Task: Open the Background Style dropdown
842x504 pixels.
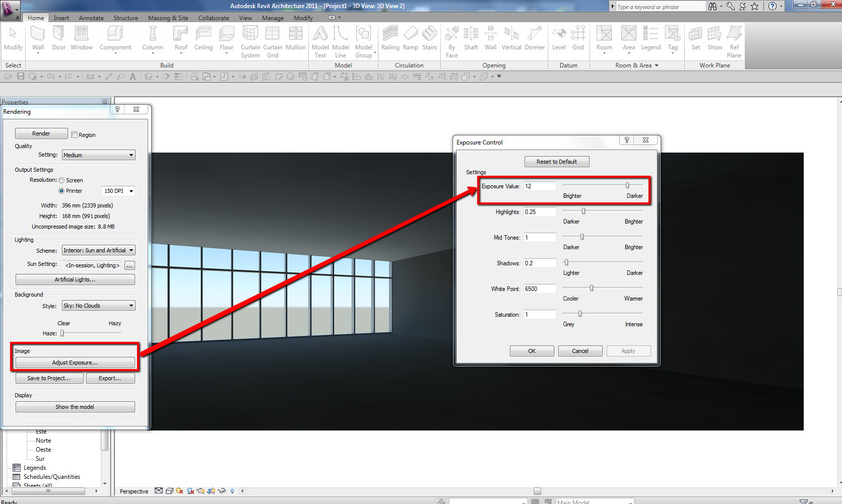Action: pyautogui.click(x=99, y=306)
